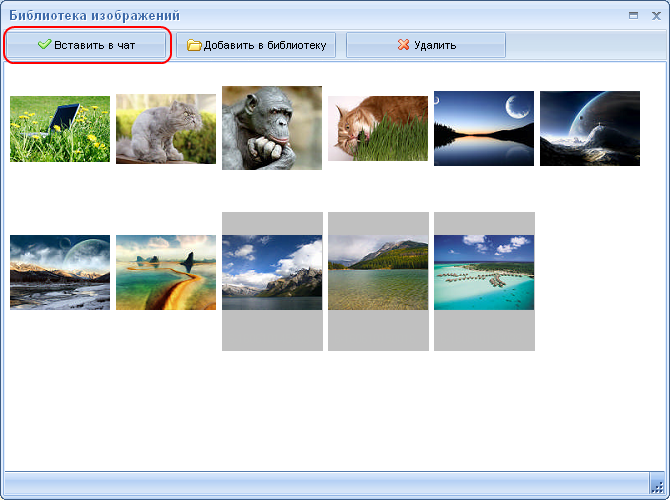Maximize the image library window
Image resolution: width=670 pixels, height=500 pixels.
(x=633, y=16)
